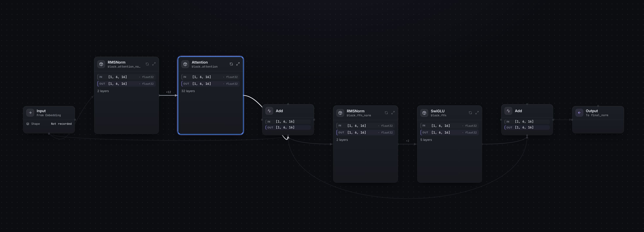Click the arrow icon on the Input node
This screenshot has height=232, width=644.
click(30, 113)
